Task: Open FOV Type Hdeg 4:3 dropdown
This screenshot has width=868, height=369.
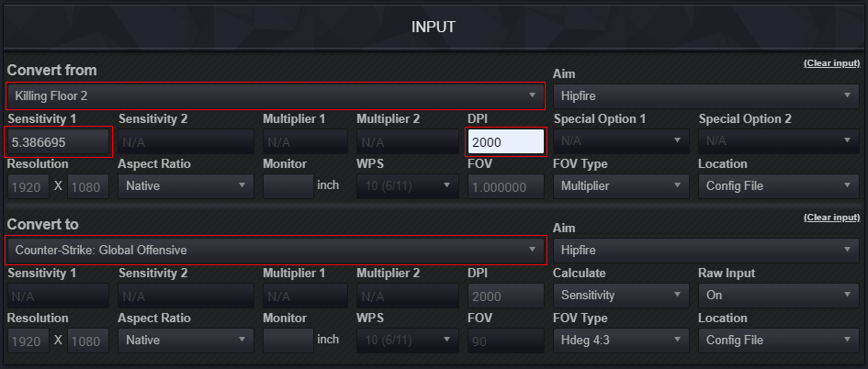Action: tap(620, 340)
